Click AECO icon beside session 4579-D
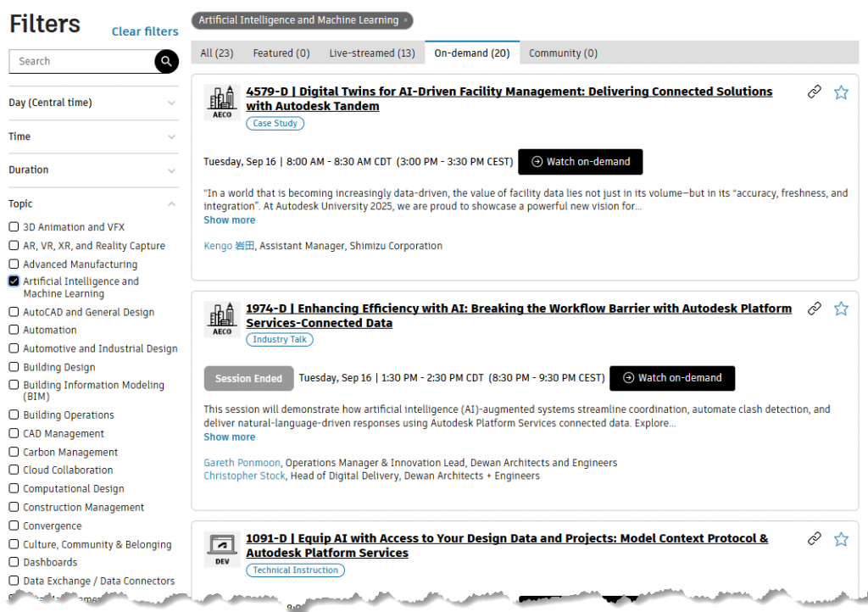The height and width of the screenshot is (612, 868). click(222, 103)
